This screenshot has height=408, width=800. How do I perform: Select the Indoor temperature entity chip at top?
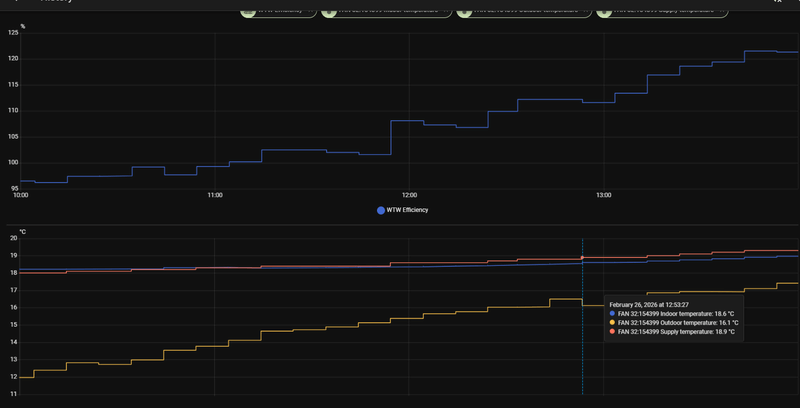coord(386,12)
